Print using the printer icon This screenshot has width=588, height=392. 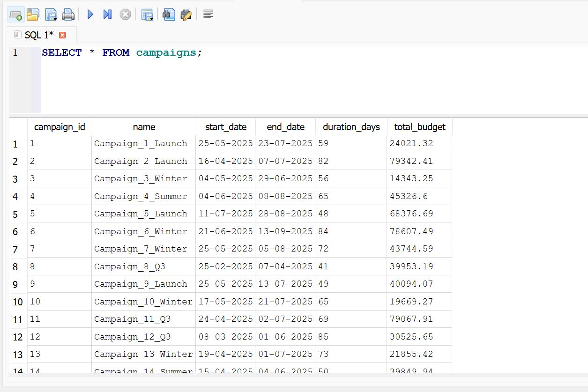point(68,15)
